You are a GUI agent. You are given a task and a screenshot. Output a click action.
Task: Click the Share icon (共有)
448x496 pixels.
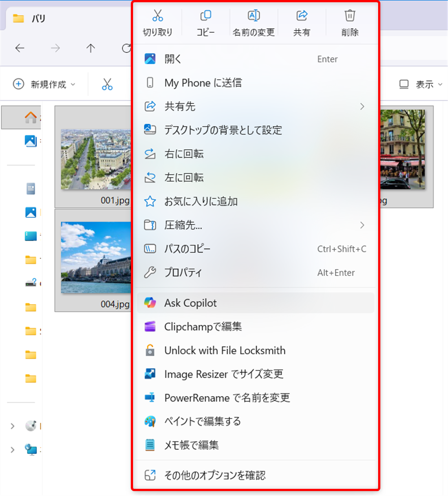pos(302,22)
